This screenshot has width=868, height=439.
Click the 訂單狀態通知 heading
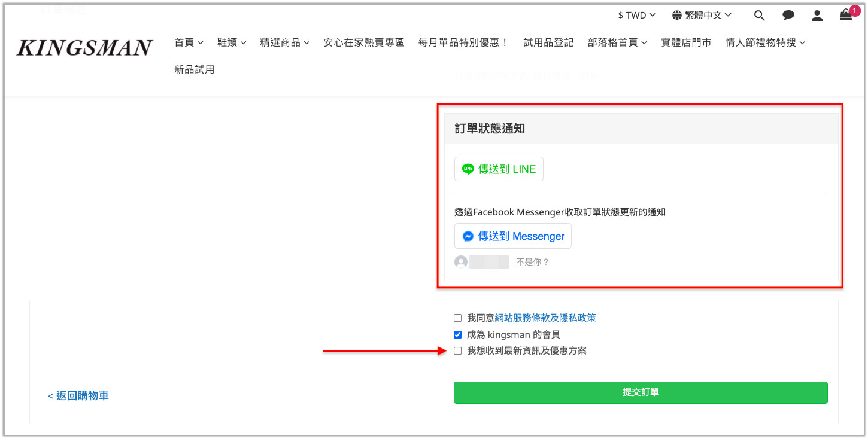point(490,129)
